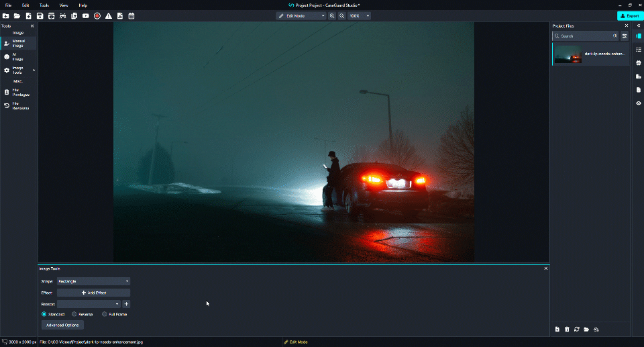The width and height of the screenshot is (644, 347).
Task: Select Image Tools in Tools panel
Action: click(x=19, y=70)
